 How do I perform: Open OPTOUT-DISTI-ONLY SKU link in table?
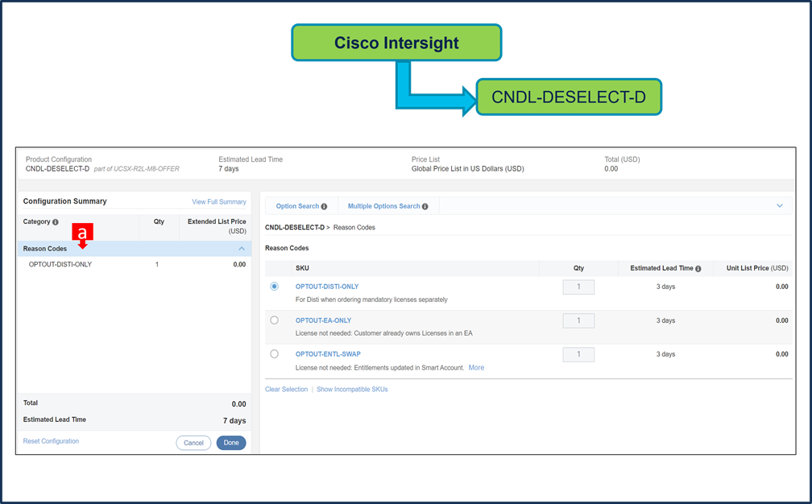click(327, 287)
